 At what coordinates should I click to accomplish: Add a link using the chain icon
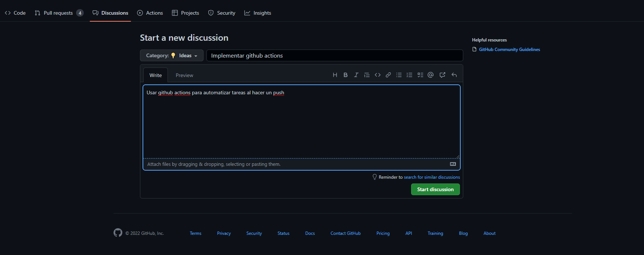(x=388, y=75)
